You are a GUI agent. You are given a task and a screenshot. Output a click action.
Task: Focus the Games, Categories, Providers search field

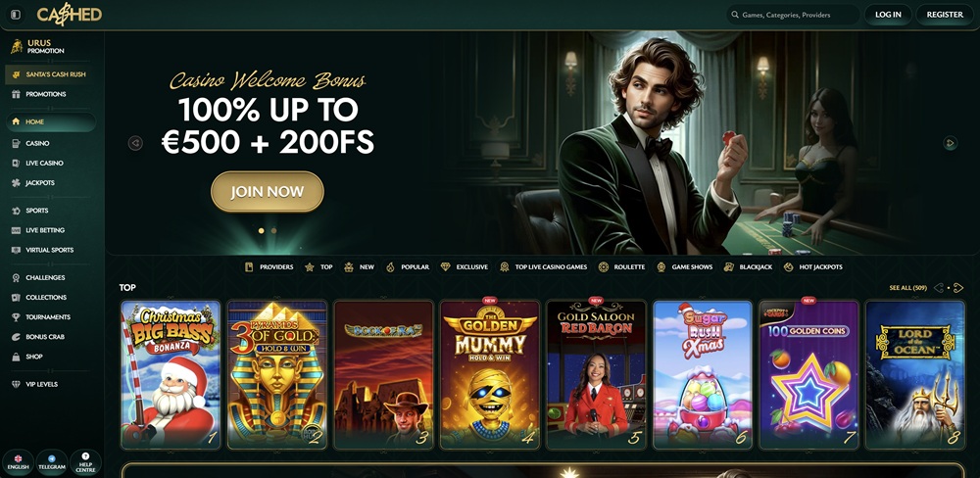click(x=792, y=15)
